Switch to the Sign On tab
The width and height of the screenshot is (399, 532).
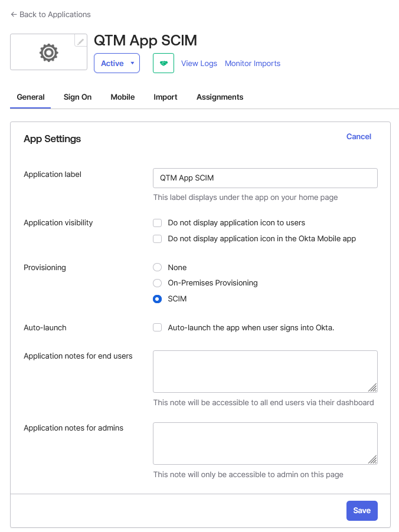pyautogui.click(x=77, y=97)
